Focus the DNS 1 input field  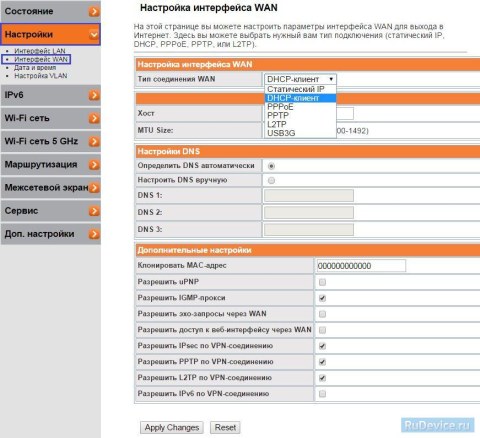(309, 196)
